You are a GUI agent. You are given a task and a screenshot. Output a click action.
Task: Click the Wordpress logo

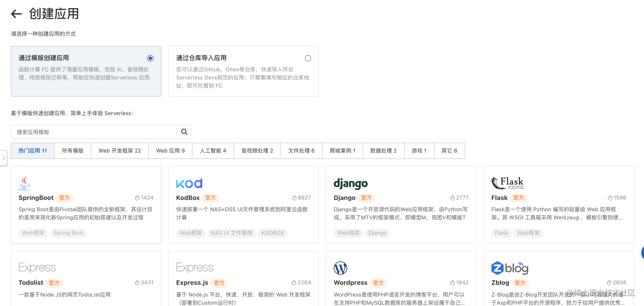pos(340,268)
